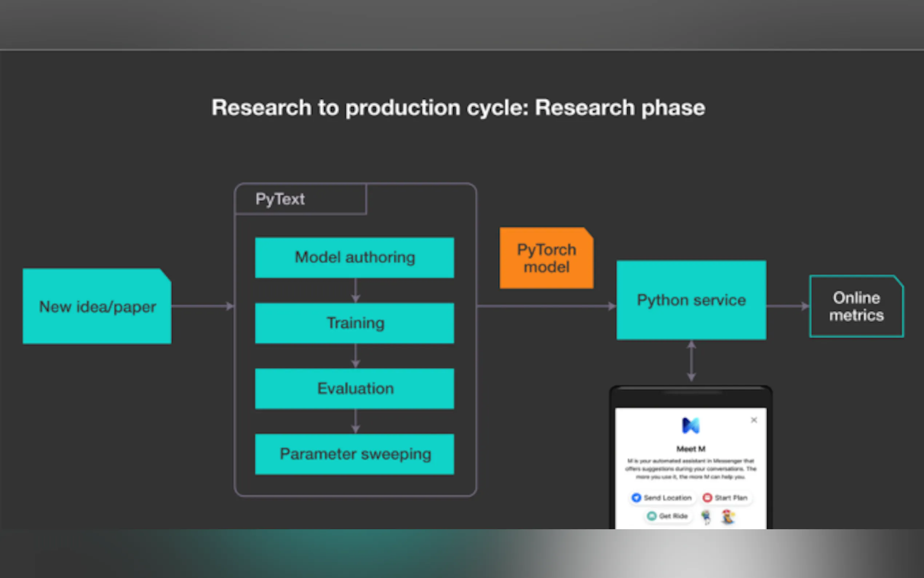Viewport: 924px width, 578px height.
Task: Click the 'Parameter sweeping' block
Action: (354, 454)
